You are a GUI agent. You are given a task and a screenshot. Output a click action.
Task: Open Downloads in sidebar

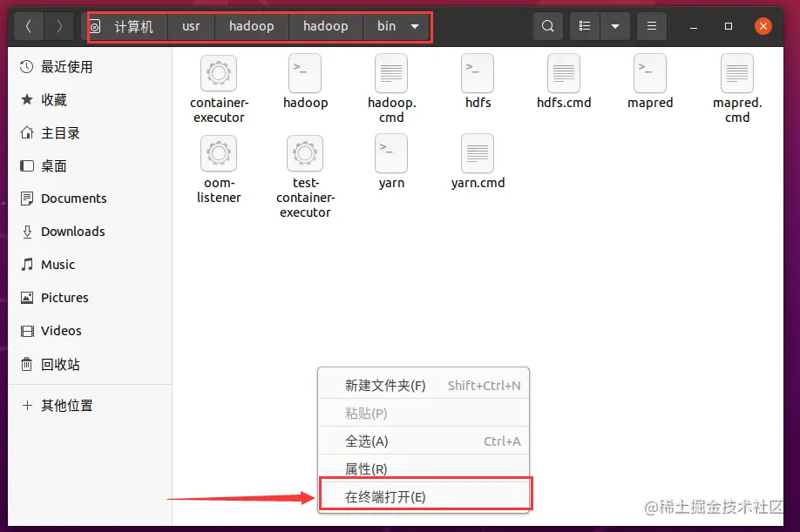coord(90,232)
